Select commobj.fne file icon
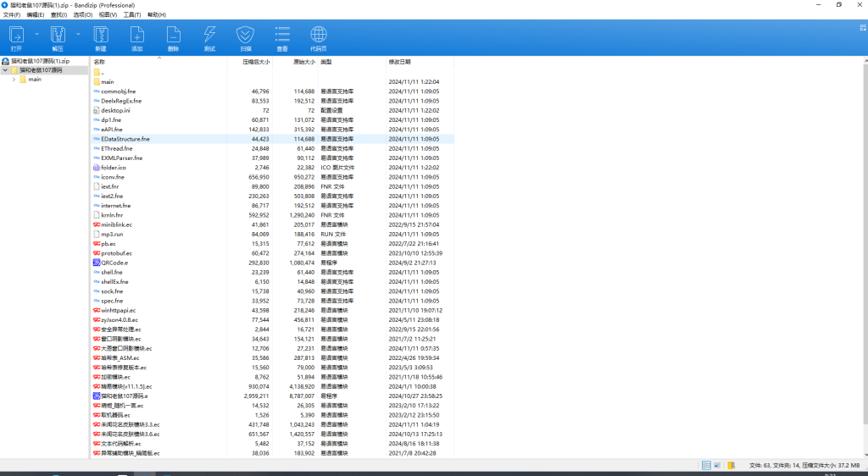The height and width of the screenshot is (476, 868). pos(97,91)
